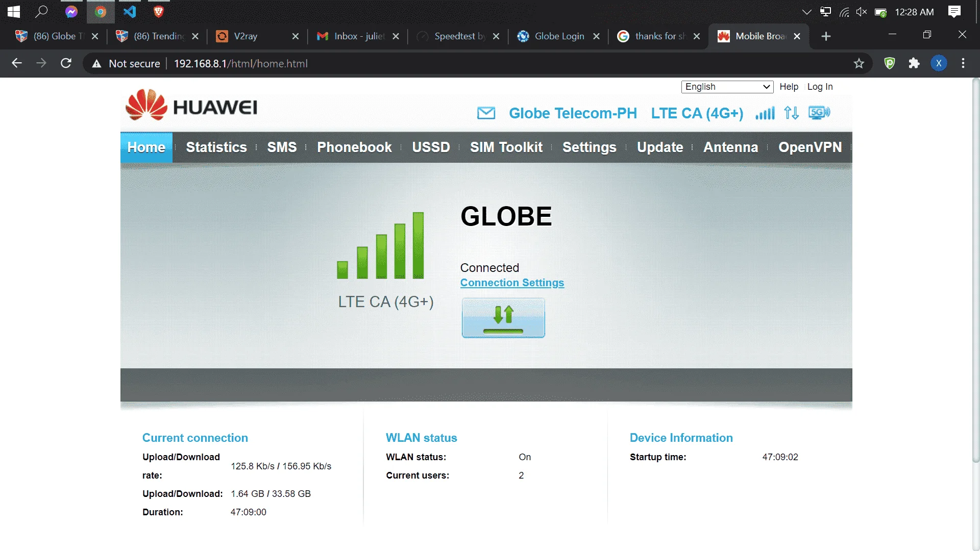Click the data transfer arrows icon in header
This screenshot has width=980, height=551.
(x=791, y=113)
